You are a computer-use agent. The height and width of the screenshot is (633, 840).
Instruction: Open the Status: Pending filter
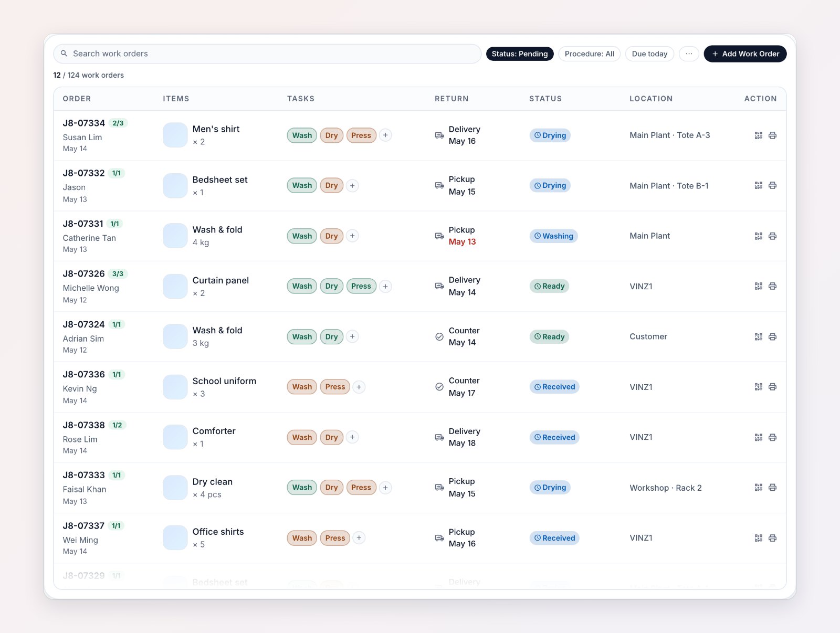tap(520, 54)
